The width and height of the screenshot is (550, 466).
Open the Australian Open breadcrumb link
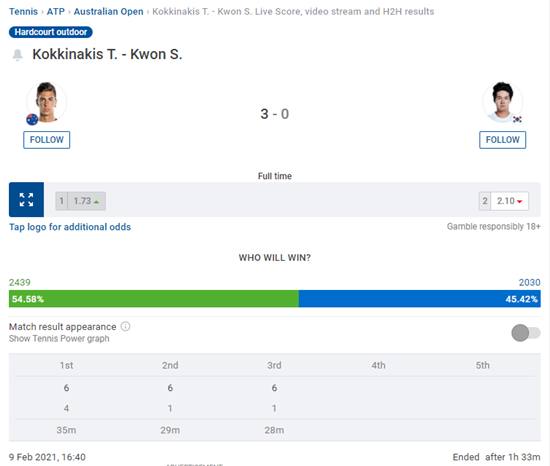click(x=108, y=12)
